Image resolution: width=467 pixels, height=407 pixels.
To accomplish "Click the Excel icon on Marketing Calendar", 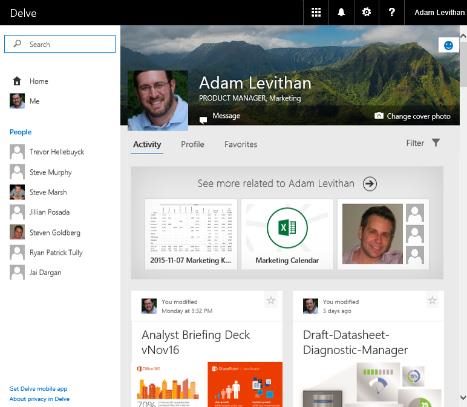I will coord(287,228).
